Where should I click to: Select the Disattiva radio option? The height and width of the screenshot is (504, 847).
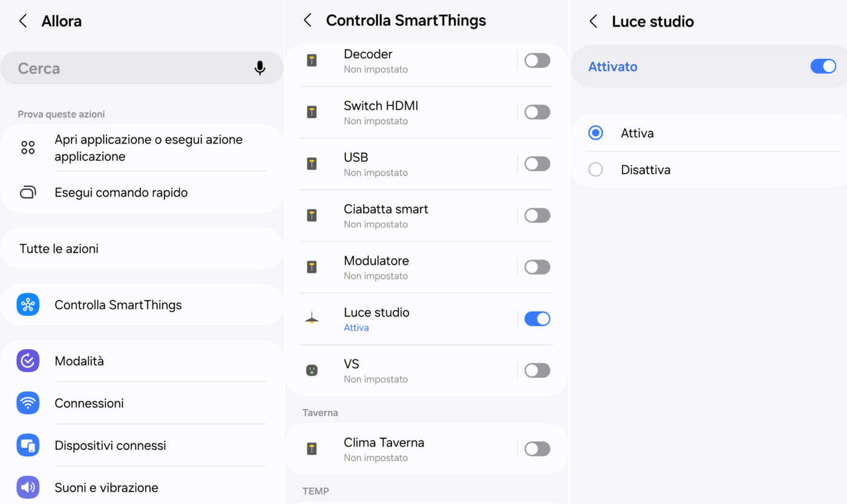pyautogui.click(x=596, y=170)
